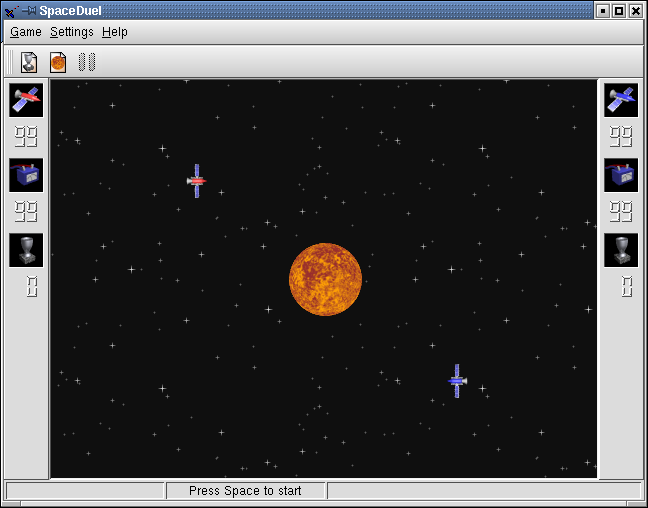Open the Help menu
Screen dimensions: 648x508
point(114,32)
